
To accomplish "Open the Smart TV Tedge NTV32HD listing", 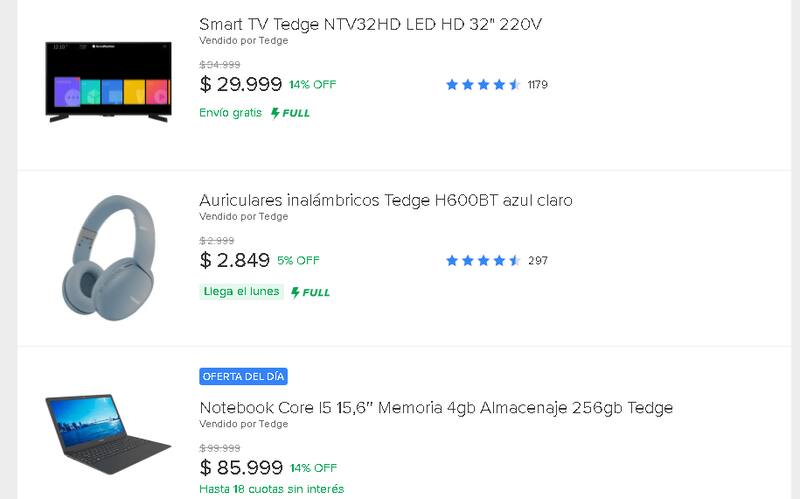I will click(370, 24).
